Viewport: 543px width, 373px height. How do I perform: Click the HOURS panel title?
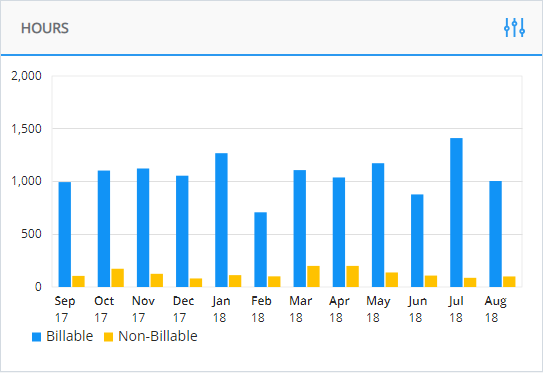[x=45, y=28]
